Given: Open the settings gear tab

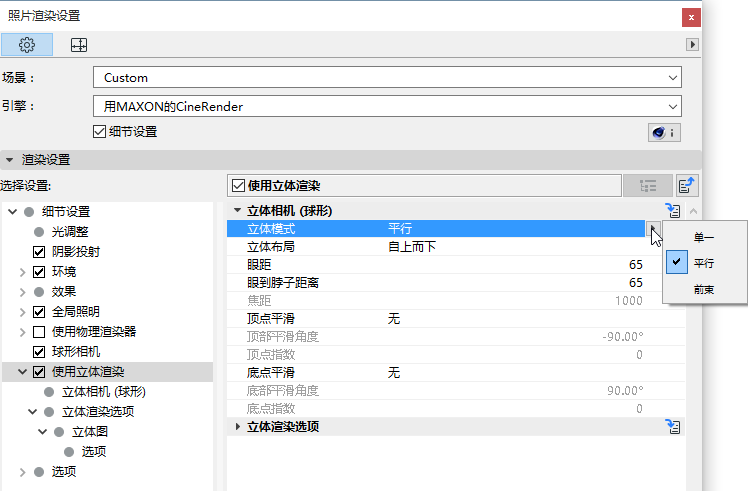Looking at the screenshot, I should click(27, 45).
